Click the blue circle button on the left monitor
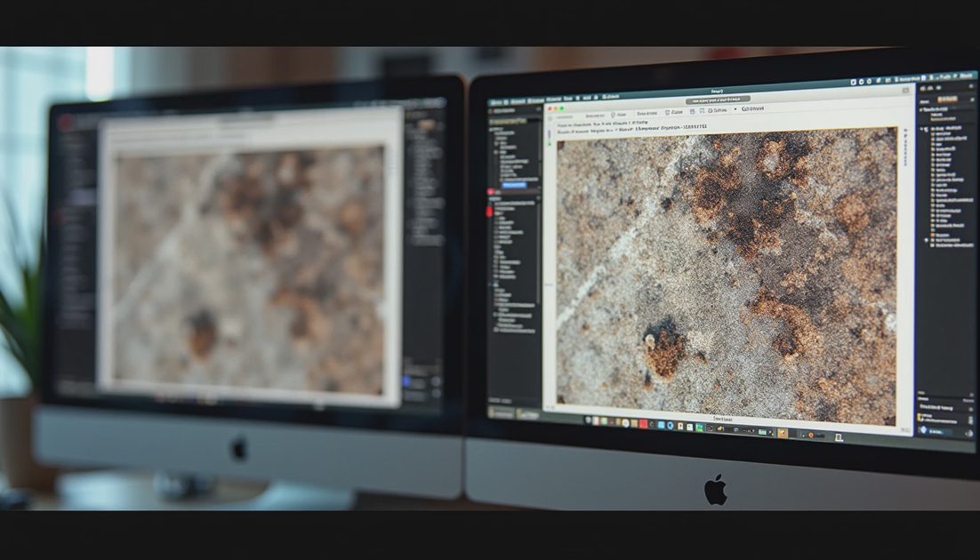Viewport: 980px width, 560px height. coord(407,380)
